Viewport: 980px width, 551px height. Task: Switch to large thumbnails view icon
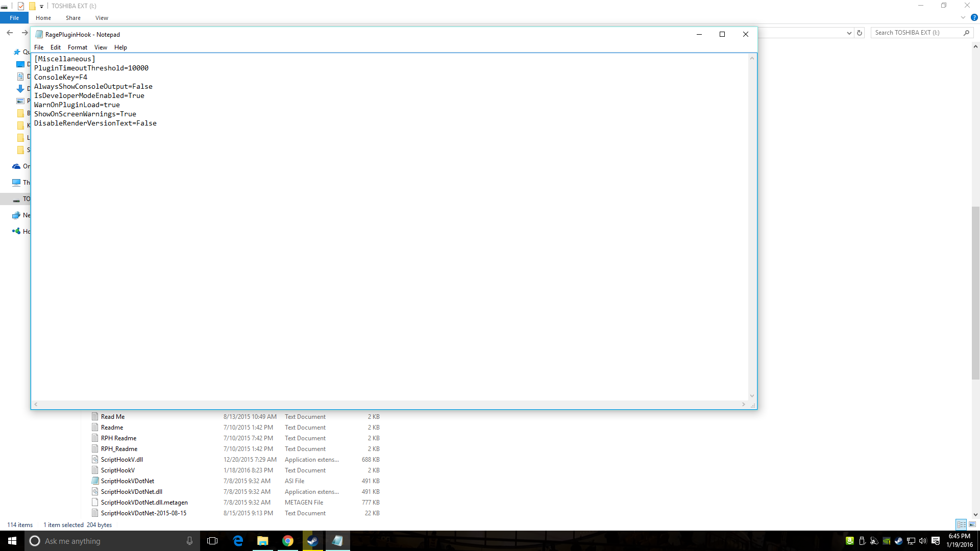coord(972,524)
